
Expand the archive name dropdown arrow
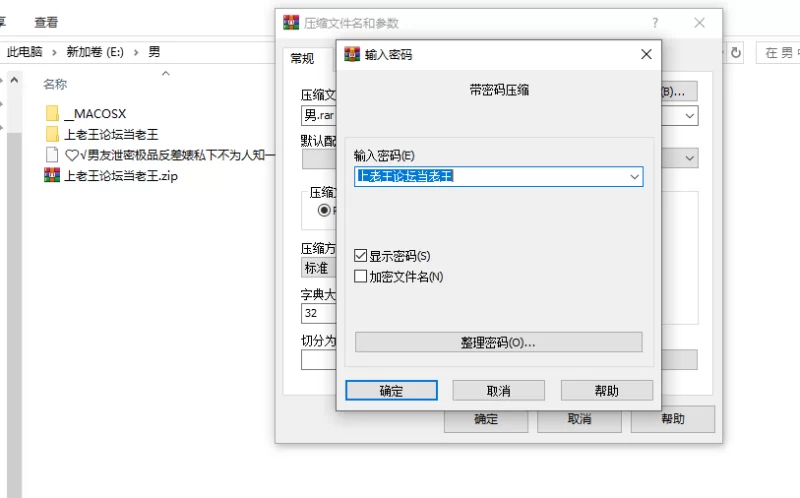coord(689,116)
